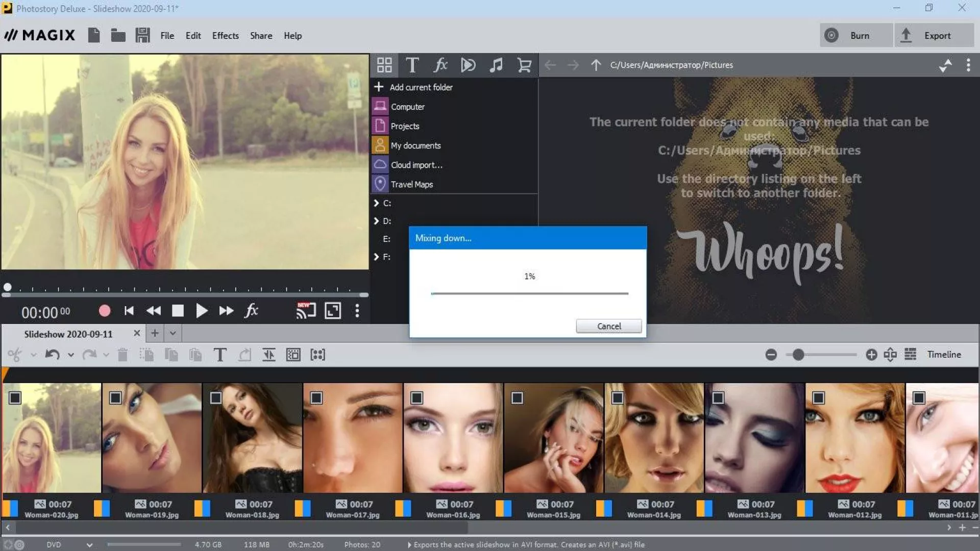The width and height of the screenshot is (980, 551).
Task: Click the Export button
Action: click(934, 36)
